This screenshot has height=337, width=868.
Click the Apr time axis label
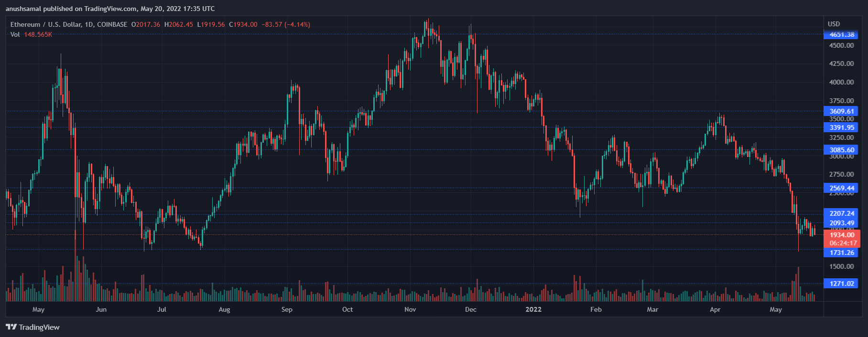[x=715, y=309]
